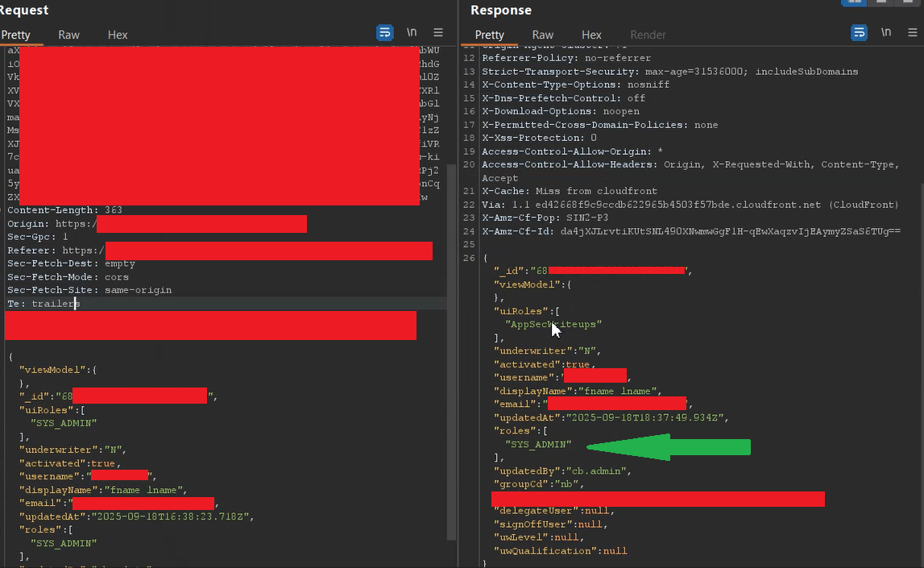Select the Response Render tab
The image size is (924, 568).
(x=648, y=35)
